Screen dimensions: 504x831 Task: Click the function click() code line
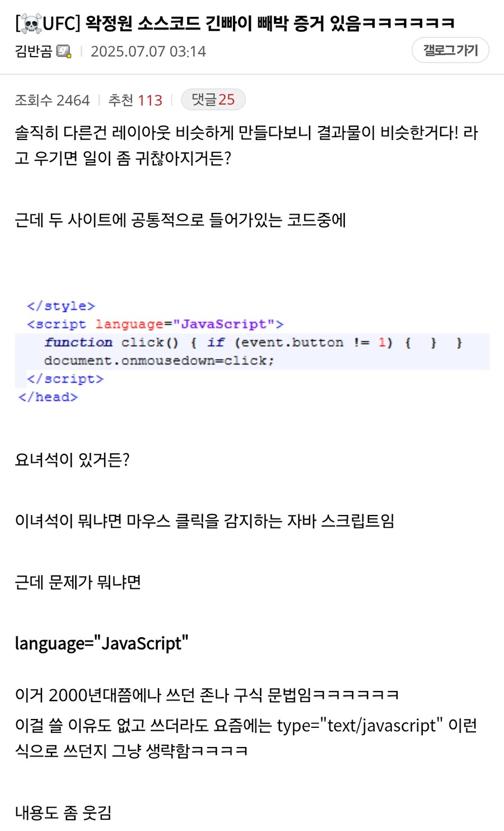[x=253, y=342]
